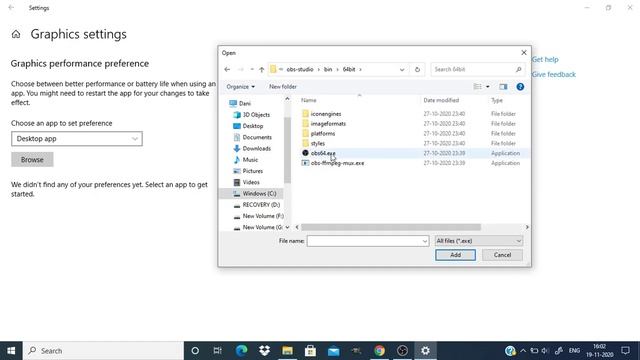
Task: Sort by Name column header
Action: point(309,100)
